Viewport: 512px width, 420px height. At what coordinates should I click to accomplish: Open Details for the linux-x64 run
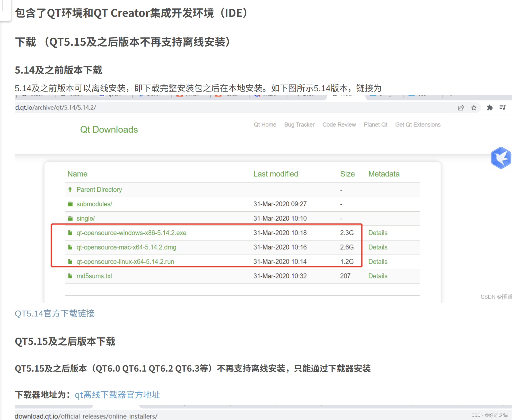click(x=378, y=262)
